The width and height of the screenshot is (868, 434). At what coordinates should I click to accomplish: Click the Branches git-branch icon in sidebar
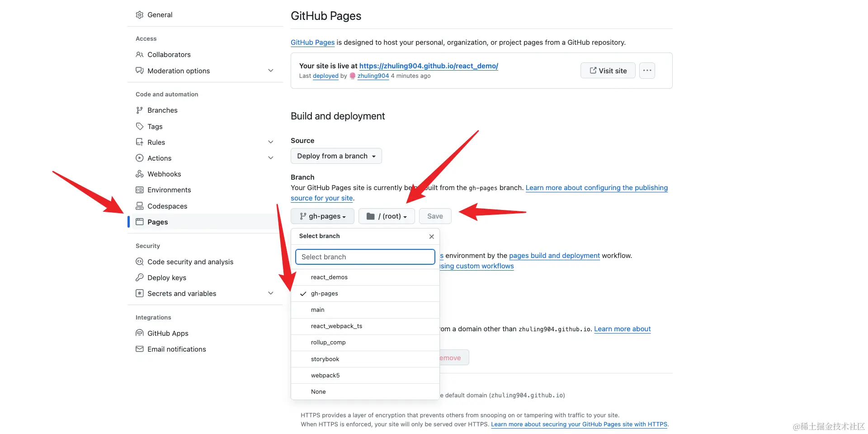point(140,110)
